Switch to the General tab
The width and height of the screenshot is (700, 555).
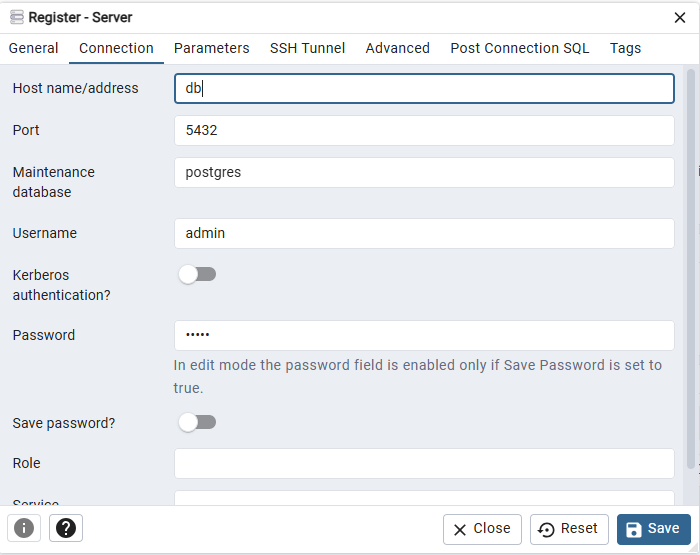(x=34, y=48)
